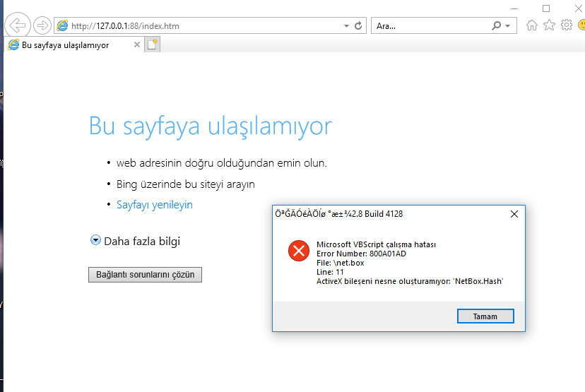Click the Internet Explorer icon in address bar
Viewport: 585px width, 392px height.
pyautogui.click(x=62, y=25)
